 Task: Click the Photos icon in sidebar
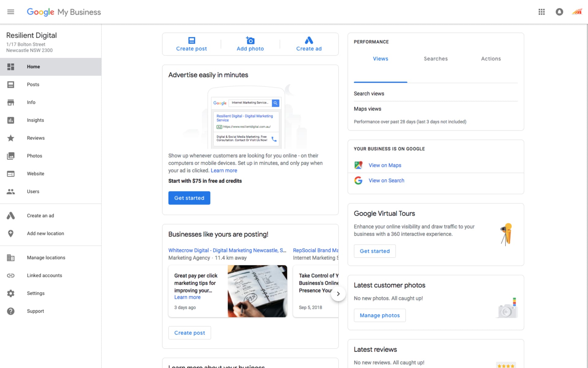pos(11,156)
